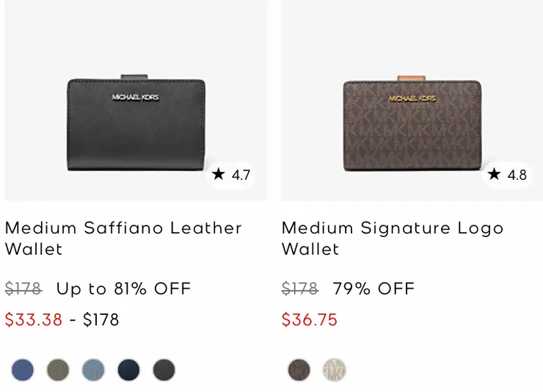Click the 4.8 star rating badge
The height and width of the screenshot is (392, 543).
tap(507, 175)
